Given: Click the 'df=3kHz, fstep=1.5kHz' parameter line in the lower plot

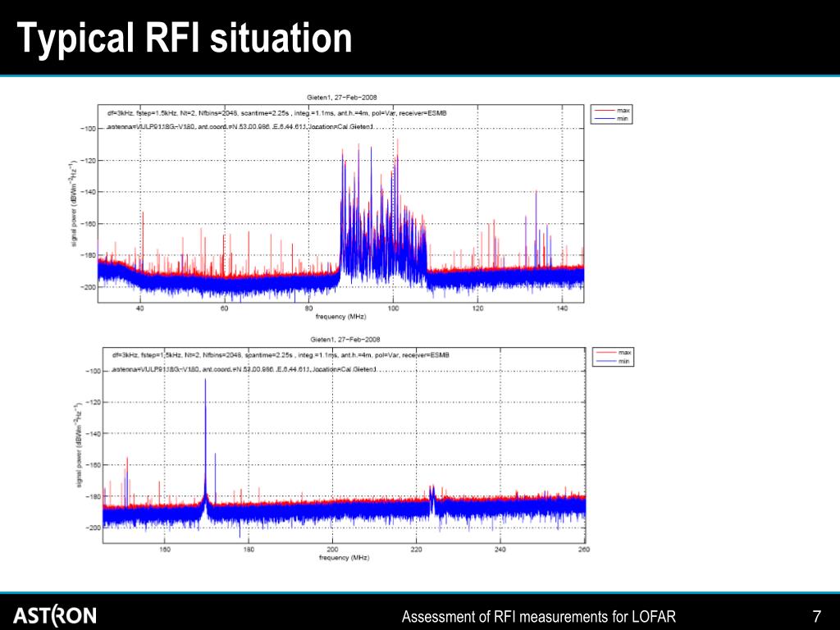Looking at the screenshot, I should [x=281, y=354].
